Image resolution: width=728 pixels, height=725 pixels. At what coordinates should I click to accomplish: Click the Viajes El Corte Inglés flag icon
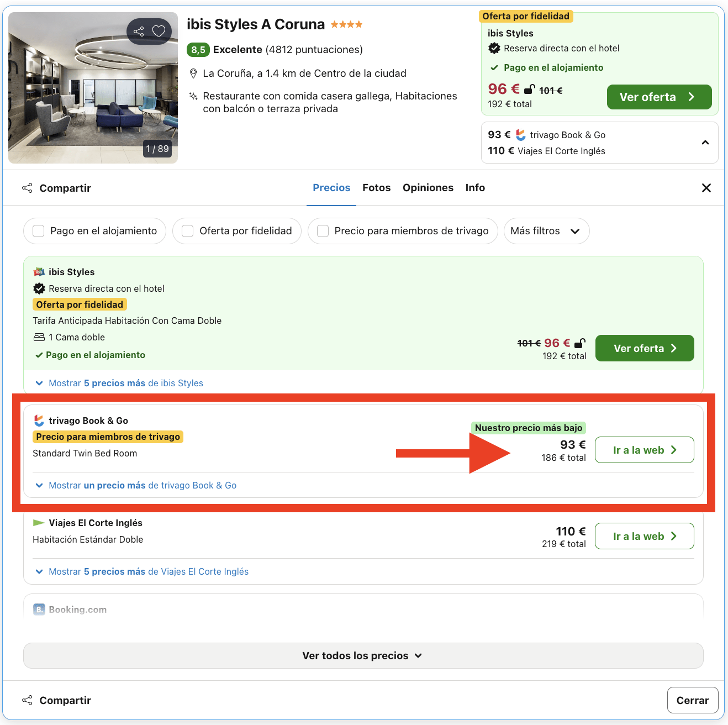coord(39,522)
